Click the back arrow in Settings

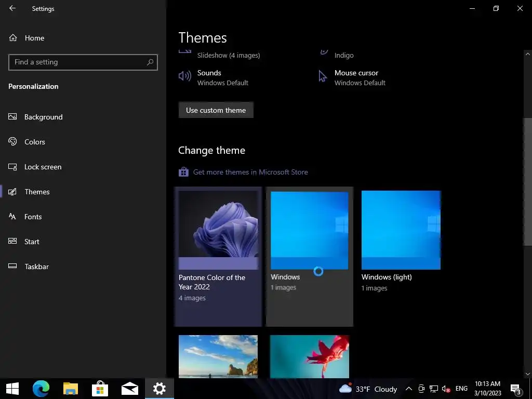12,8
